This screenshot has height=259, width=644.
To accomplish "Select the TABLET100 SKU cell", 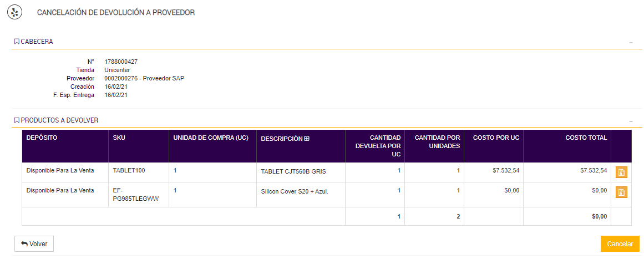I will (x=129, y=171).
